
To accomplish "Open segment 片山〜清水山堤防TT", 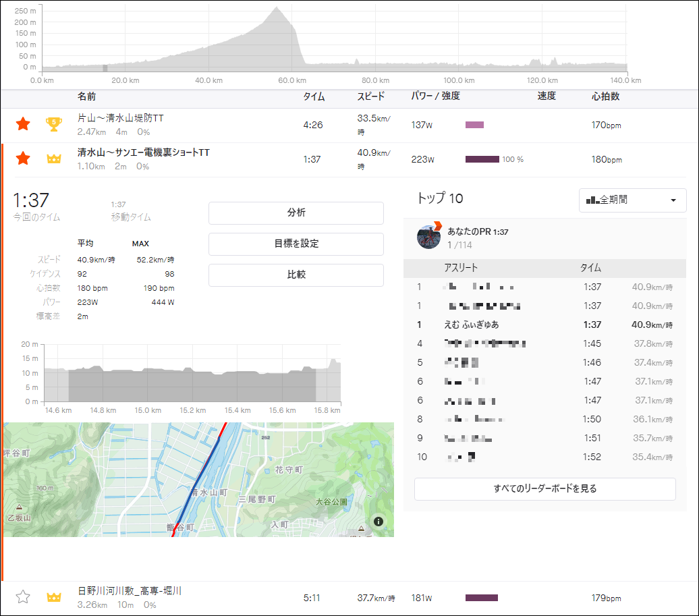I will (120, 118).
